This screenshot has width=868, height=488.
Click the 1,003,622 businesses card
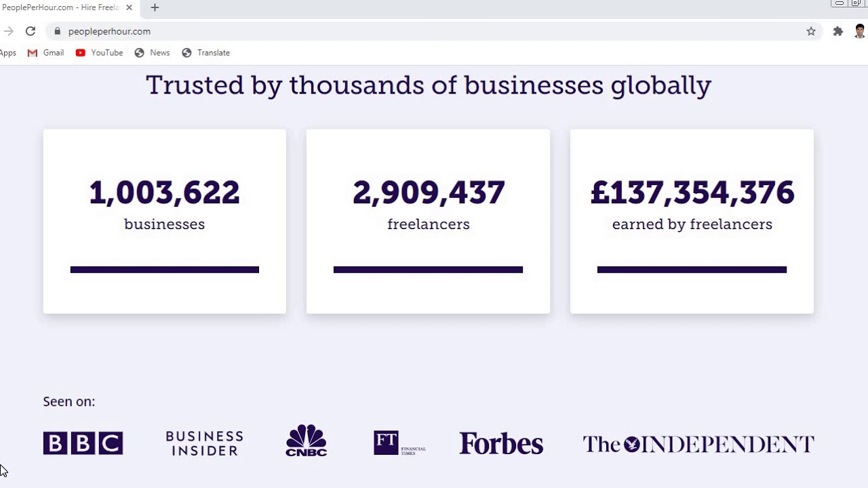click(165, 221)
